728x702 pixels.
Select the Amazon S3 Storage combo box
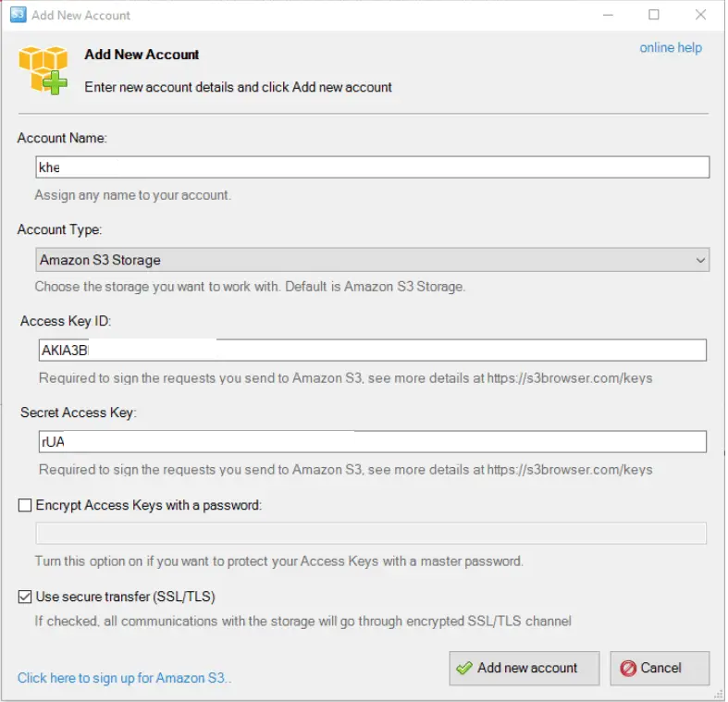click(x=373, y=260)
